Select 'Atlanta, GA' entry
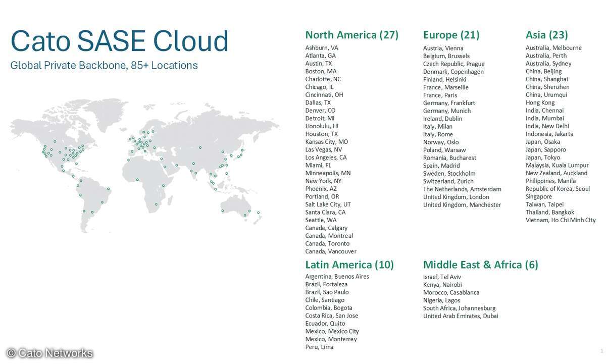606x364 pixels. coord(321,56)
